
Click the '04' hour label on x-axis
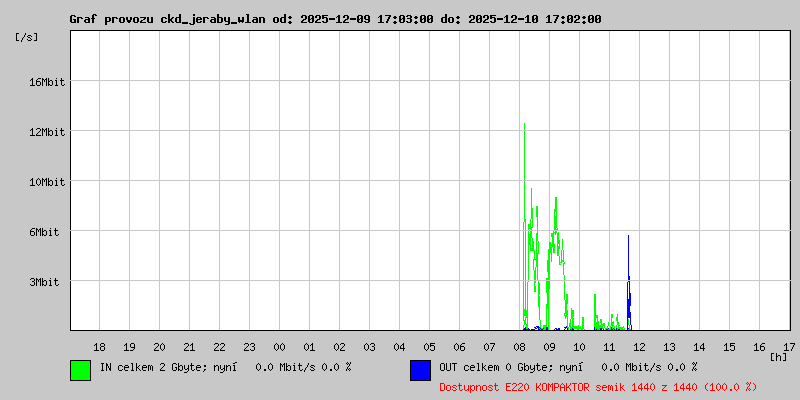[399, 347]
